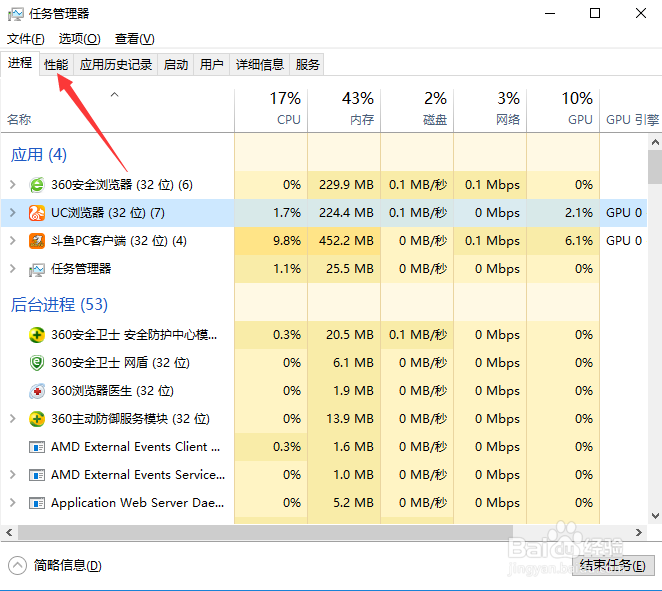The height and width of the screenshot is (591, 662).
Task: Select the 应用 (4) group header
Action: pyautogui.click(x=39, y=155)
